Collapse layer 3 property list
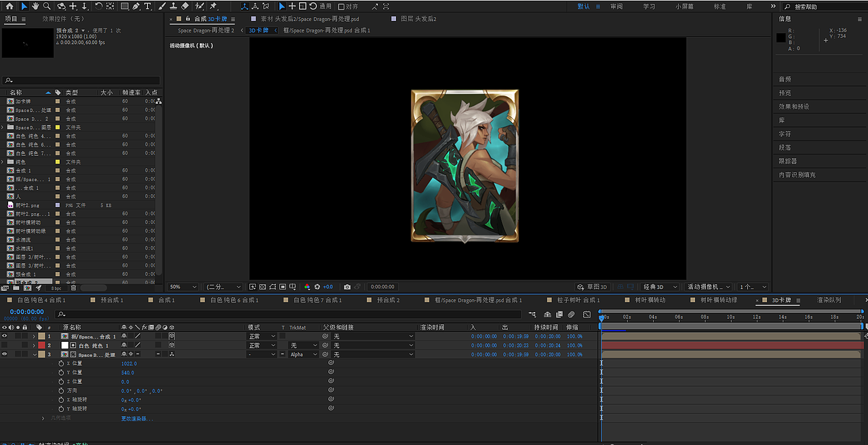868x445 pixels. coord(35,355)
